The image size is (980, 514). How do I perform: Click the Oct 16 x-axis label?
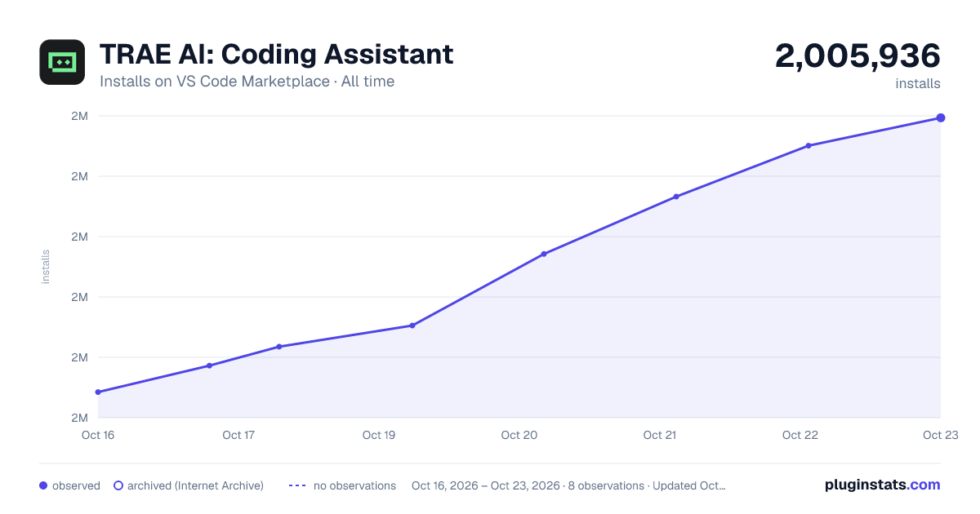coord(98,435)
